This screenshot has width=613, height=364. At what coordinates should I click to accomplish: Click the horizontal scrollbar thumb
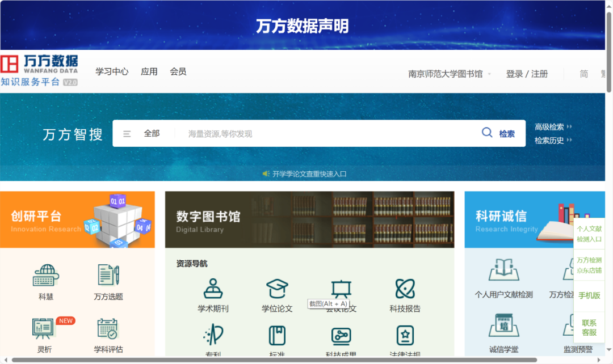[x=274, y=359]
